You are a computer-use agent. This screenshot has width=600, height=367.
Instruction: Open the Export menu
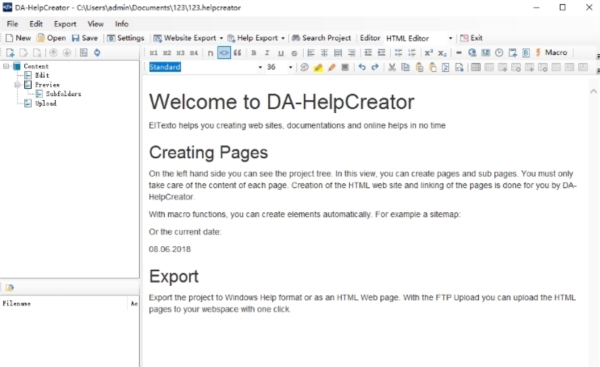point(65,24)
